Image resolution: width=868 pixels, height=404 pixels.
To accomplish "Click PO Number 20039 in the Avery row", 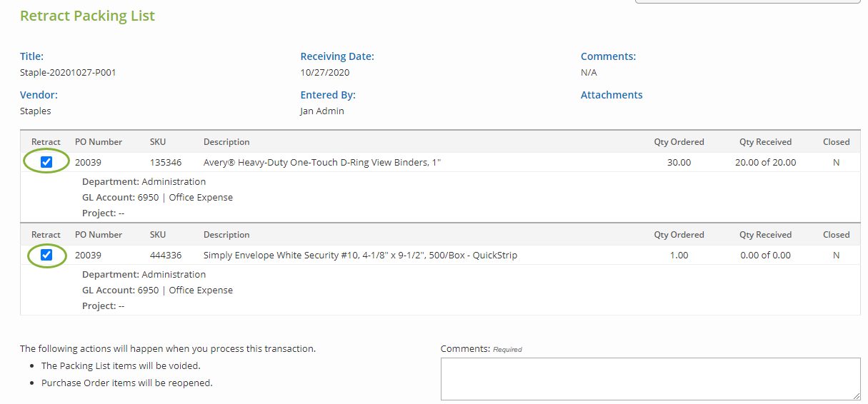I will click(88, 162).
